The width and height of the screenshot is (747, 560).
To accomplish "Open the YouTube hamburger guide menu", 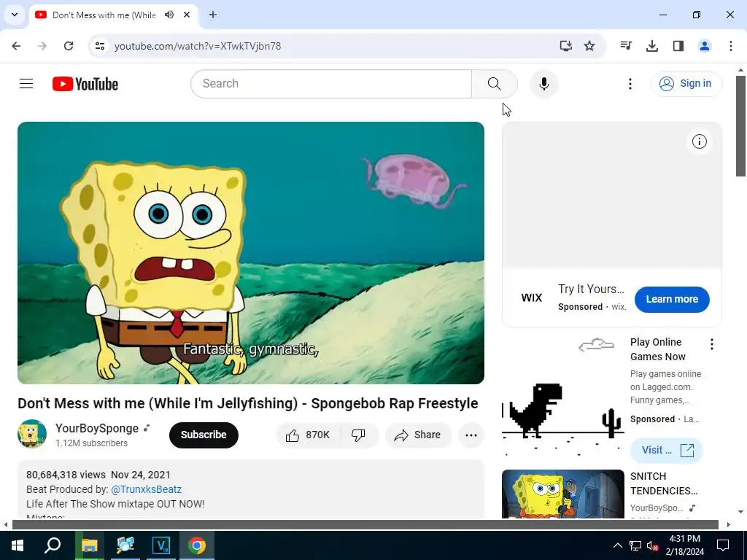I will tap(26, 84).
